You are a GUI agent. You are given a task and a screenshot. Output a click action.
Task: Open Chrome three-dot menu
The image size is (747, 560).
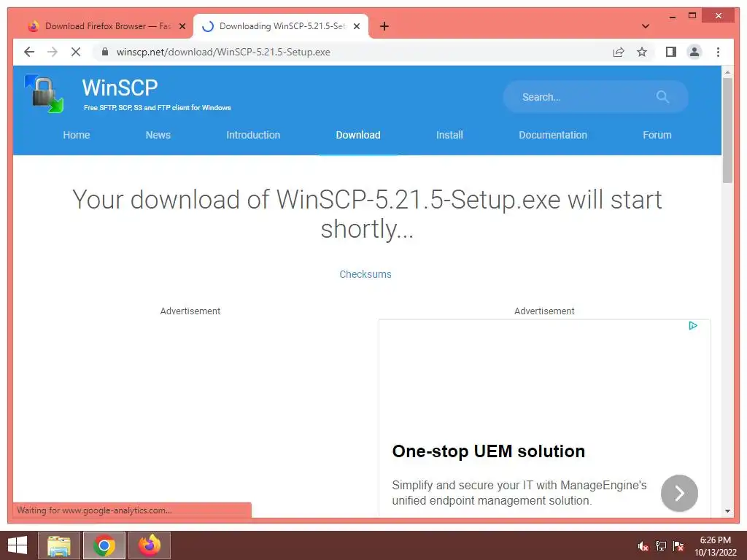pos(718,52)
